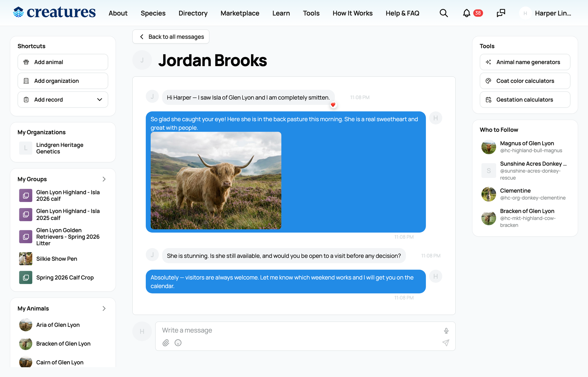Screen dimensions: 588x377
Task: Open How It Works page
Action: click(353, 13)
